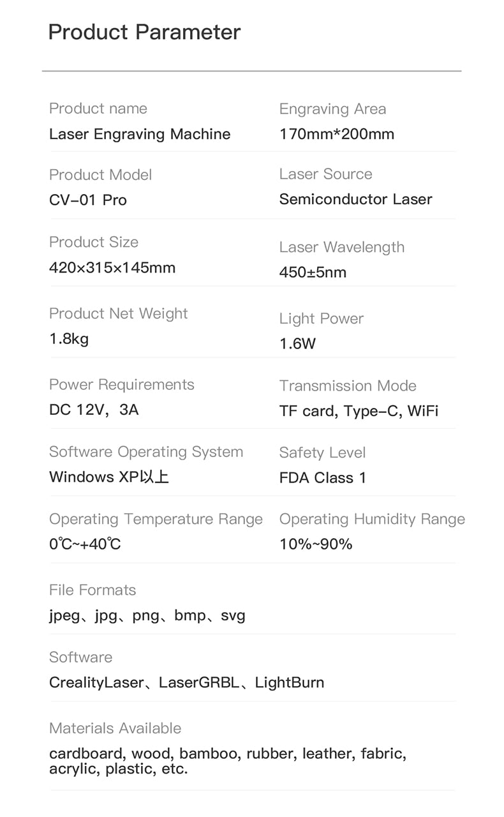504x817 pixels.
Task: Click the cardboard, wood, bamboo materials text
Action: pos(228,761)
